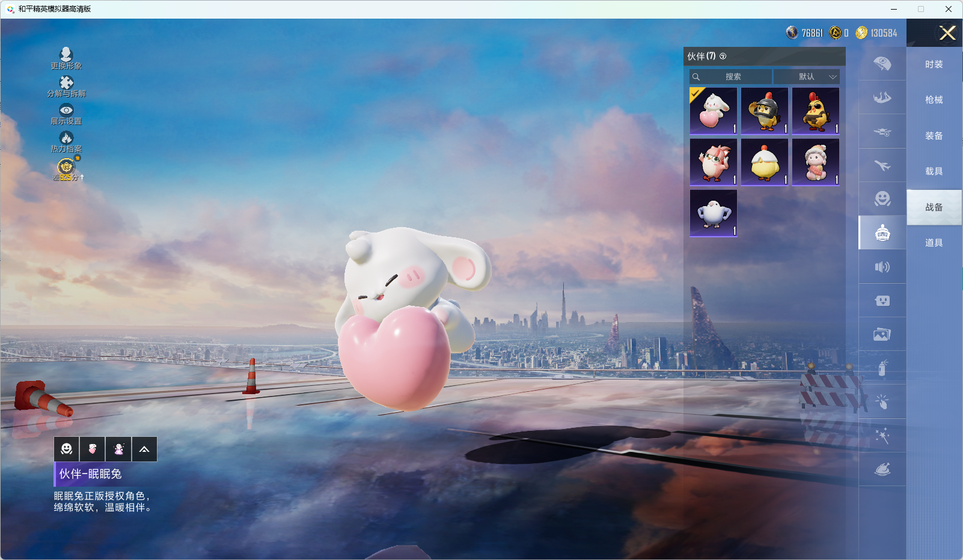Click the magnifier search icon
This screenshot has height=560, width=963.
696,77
